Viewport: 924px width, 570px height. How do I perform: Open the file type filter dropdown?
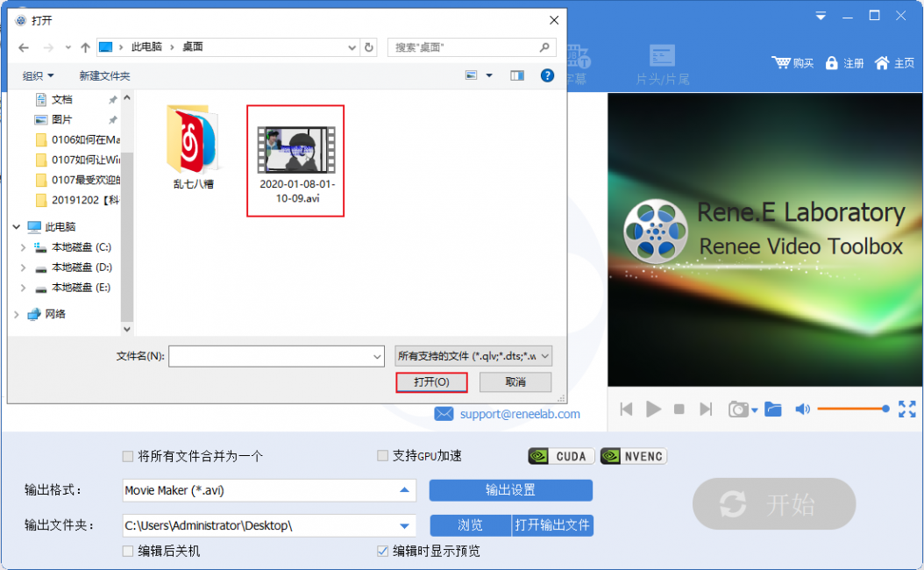[545, 356]
